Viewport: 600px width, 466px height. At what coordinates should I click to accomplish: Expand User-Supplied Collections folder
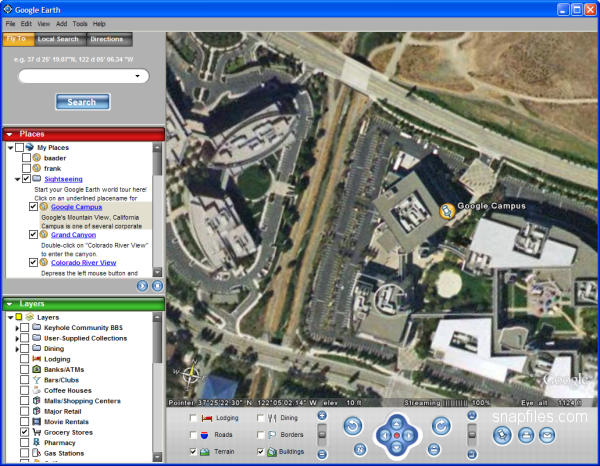(x=17, y=339)
